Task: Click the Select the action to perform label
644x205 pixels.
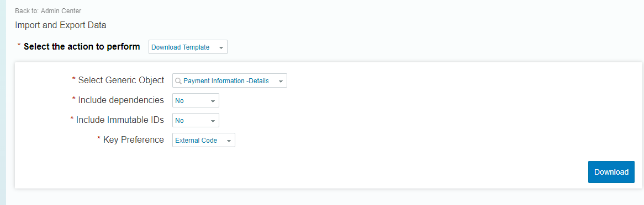Action: [x=82, y=46]
